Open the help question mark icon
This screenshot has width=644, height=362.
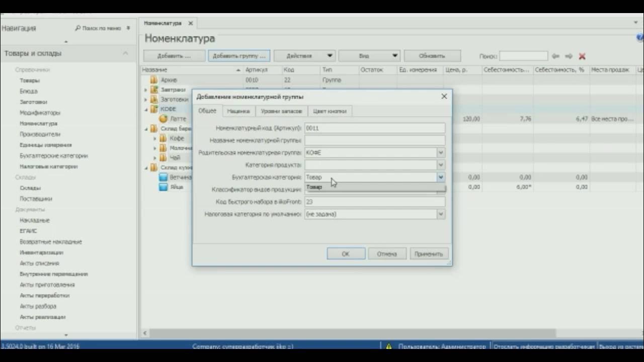[x=640, y=38]
